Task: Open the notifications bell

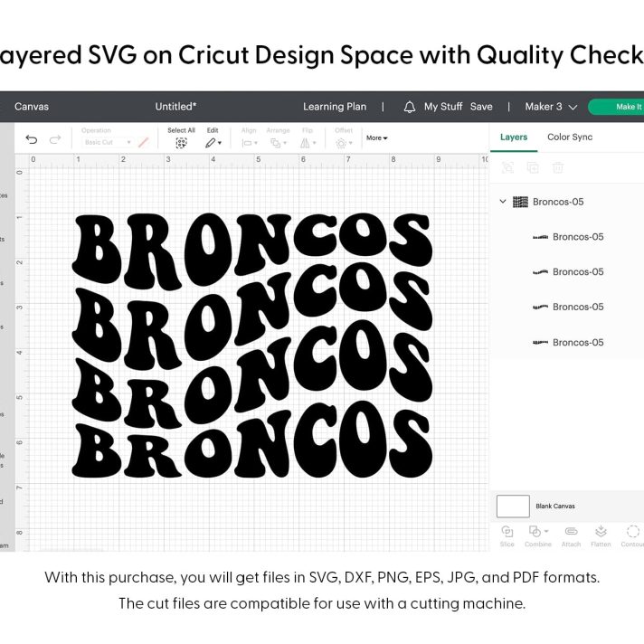Action: tap(410, 108)
